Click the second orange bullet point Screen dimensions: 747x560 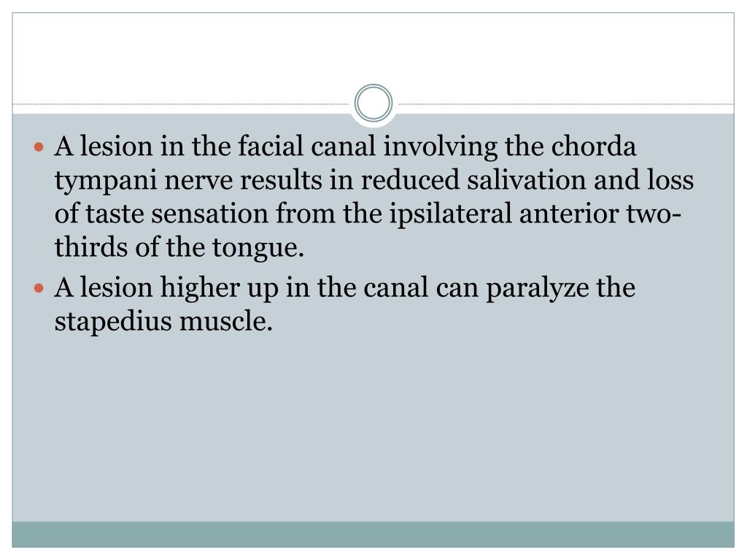41,288
